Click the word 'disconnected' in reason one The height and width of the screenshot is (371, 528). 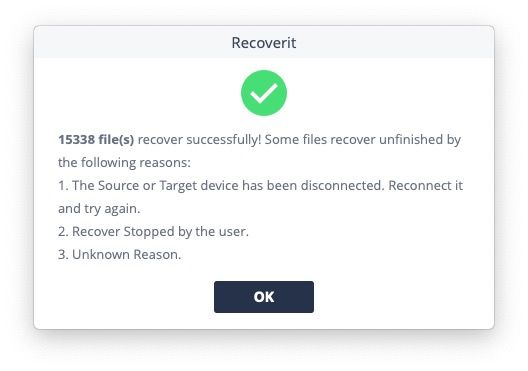pyautogui.click(x=342, y=186)
